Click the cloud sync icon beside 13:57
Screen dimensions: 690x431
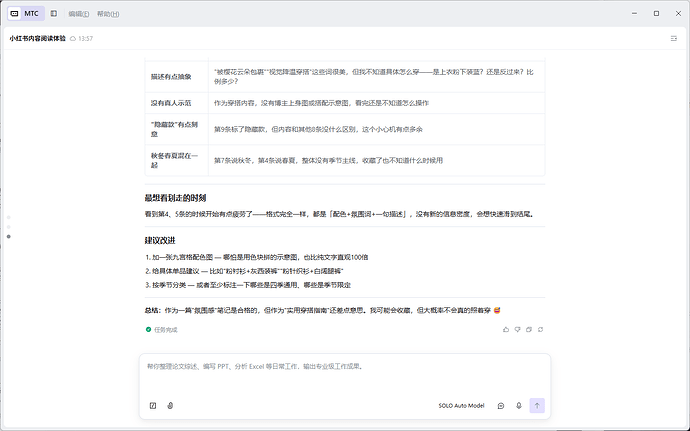[x=73, y=39]
